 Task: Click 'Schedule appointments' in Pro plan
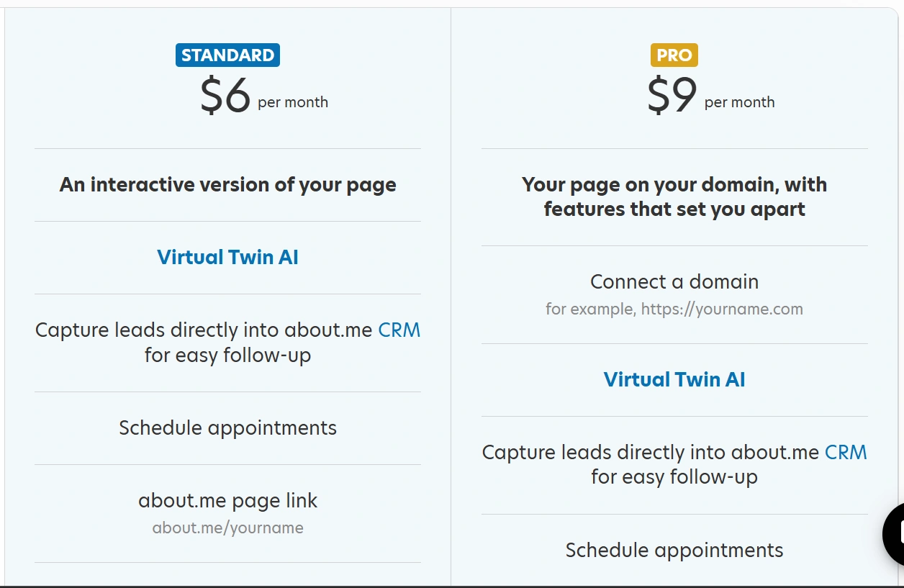tap(674, 551)
